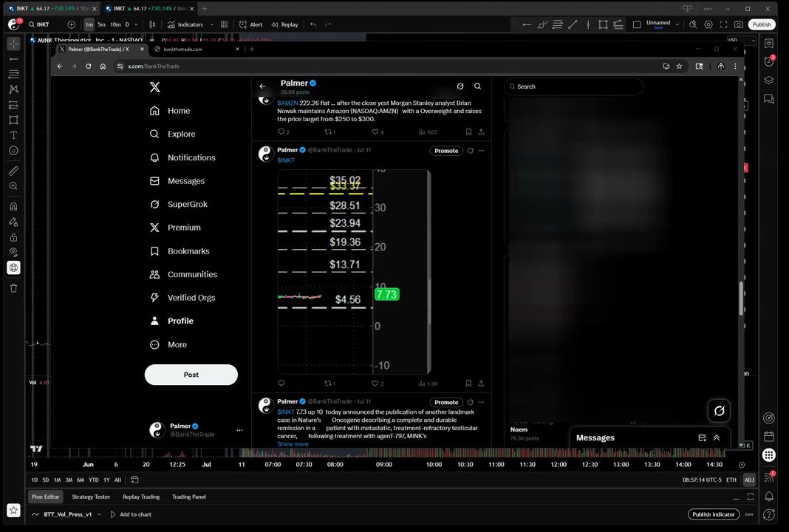Open the calendar icon in right sidebar
Screen dimensions: 789x532
pos(769,436)
